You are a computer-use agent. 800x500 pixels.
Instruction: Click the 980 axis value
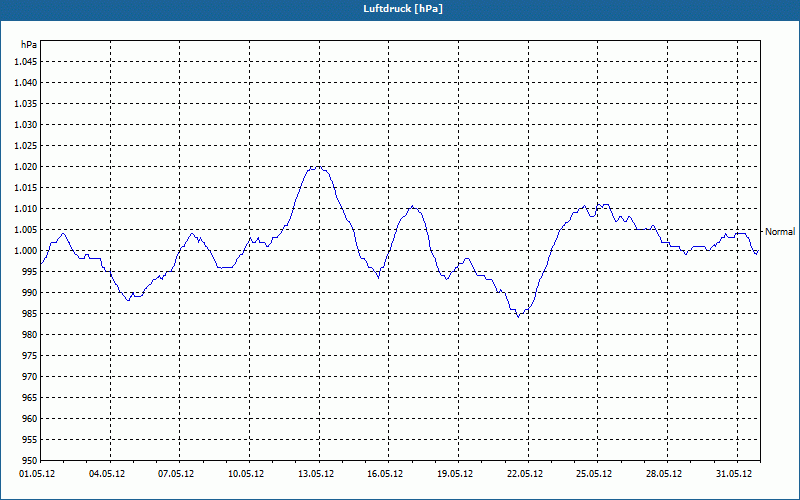tap(30, 335)
